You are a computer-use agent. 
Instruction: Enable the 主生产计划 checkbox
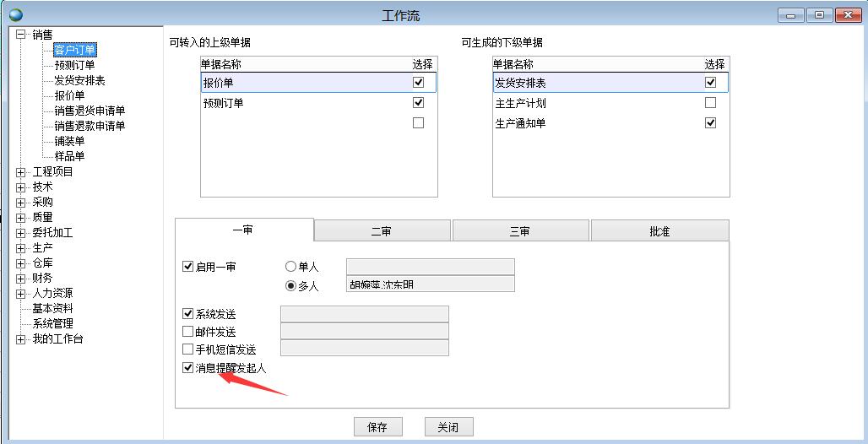click(710, 103)
